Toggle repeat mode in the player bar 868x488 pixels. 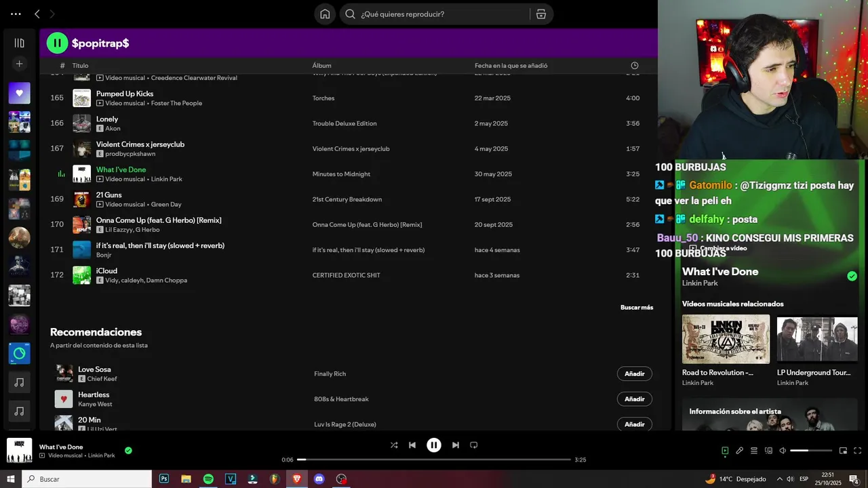pos(474,445)
